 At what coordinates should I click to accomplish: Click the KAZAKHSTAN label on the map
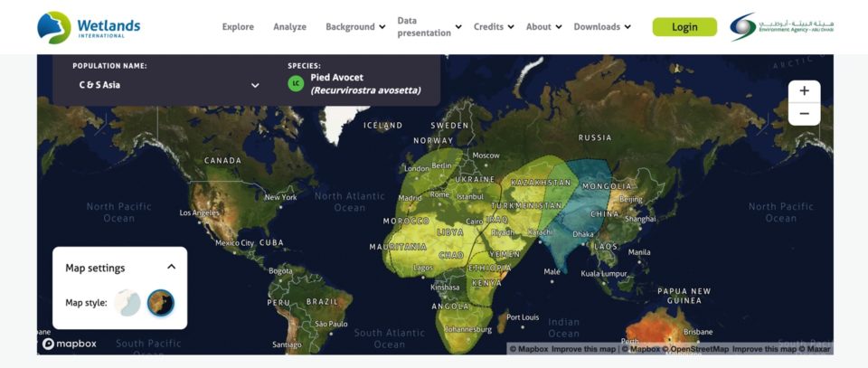(x=541, y=182)
